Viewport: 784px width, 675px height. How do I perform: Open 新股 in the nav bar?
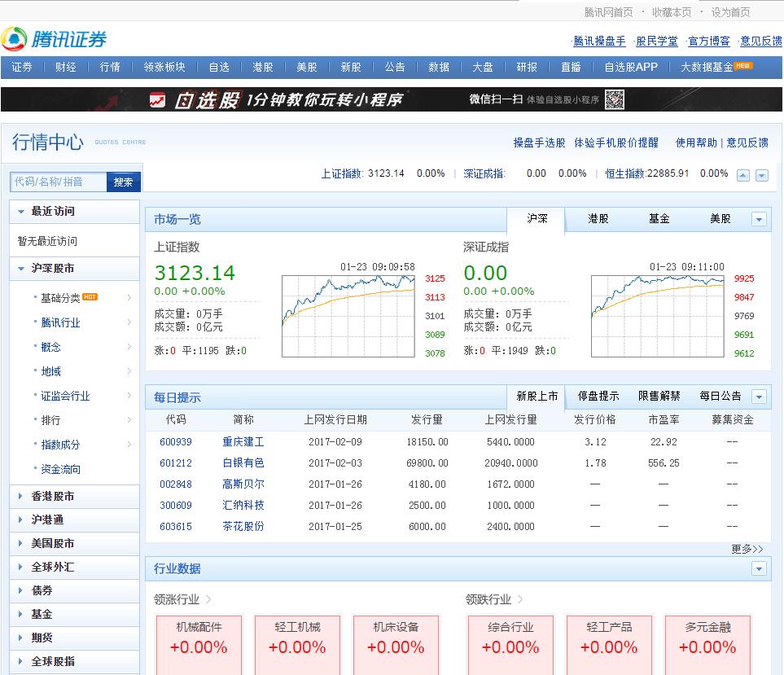pos(351,67)
